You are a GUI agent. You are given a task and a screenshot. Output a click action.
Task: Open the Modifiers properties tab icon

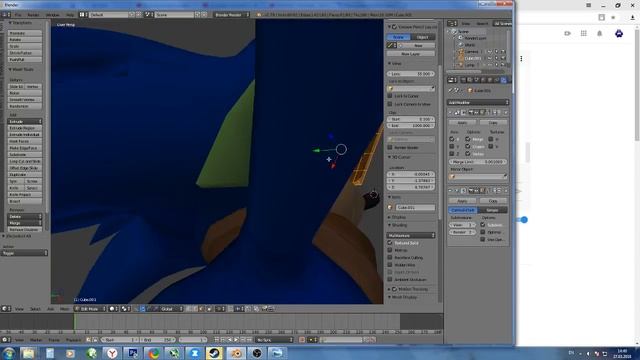(x=503, y=80)
